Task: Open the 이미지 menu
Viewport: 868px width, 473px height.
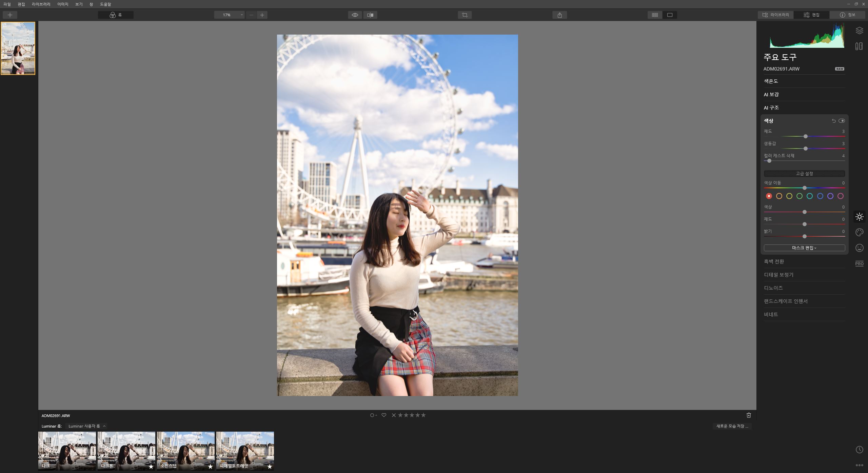Action: coord(63,4)
